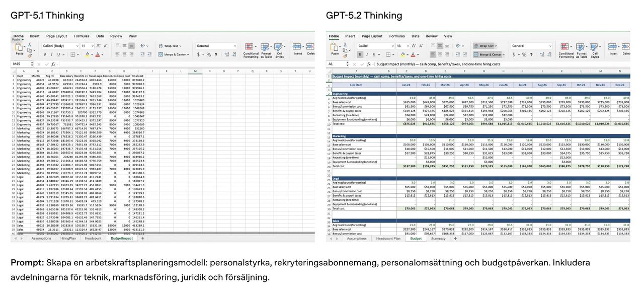Viewport: 644px width, 296px height.
Task: Click Merge & Center button in left spreadsheet
Action: click(x=174, y=54)
